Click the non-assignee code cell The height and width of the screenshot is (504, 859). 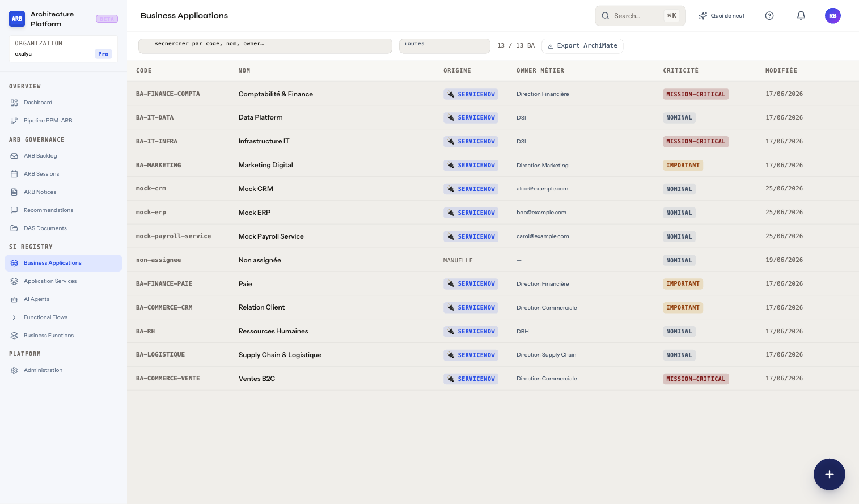coord(159,260)
